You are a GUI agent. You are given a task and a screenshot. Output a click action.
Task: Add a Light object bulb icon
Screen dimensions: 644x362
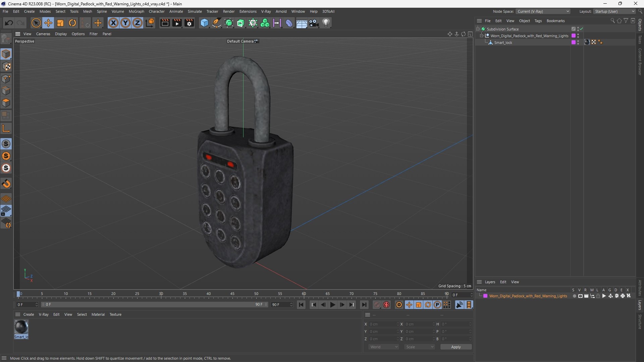pos(326,23)
